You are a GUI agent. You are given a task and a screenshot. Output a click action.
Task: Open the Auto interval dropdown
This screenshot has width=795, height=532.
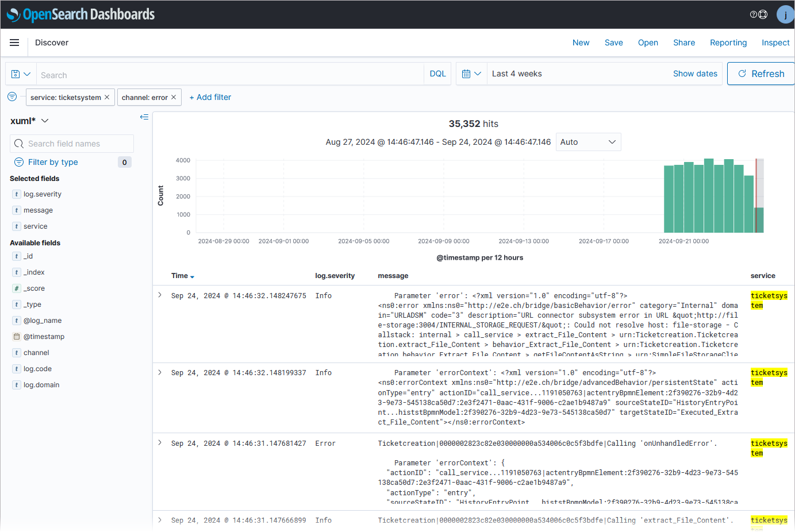click(x=588, y=142)
